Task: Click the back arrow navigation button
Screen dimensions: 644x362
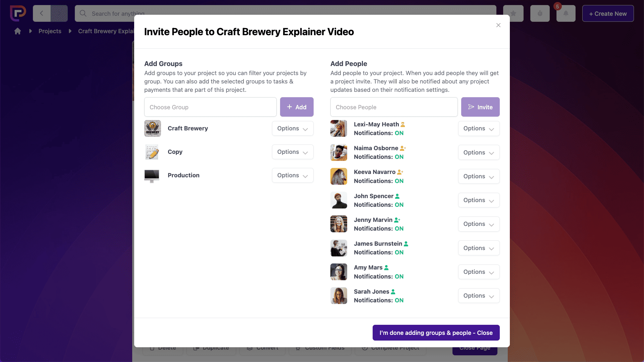Action: coord(42,14)
